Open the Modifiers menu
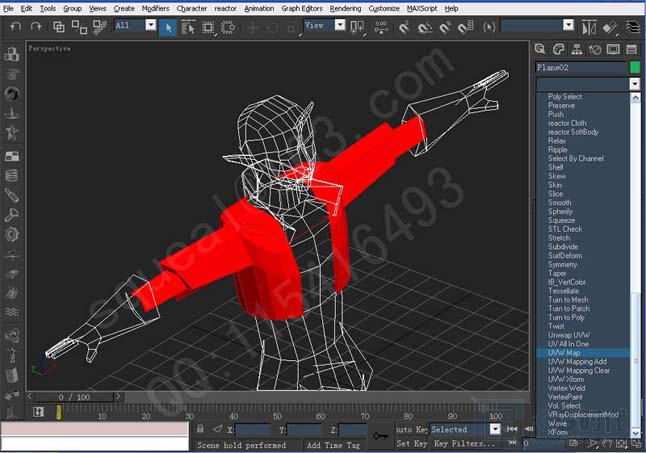The width and height of the screenshot is (646, 453). pos(155,8)
